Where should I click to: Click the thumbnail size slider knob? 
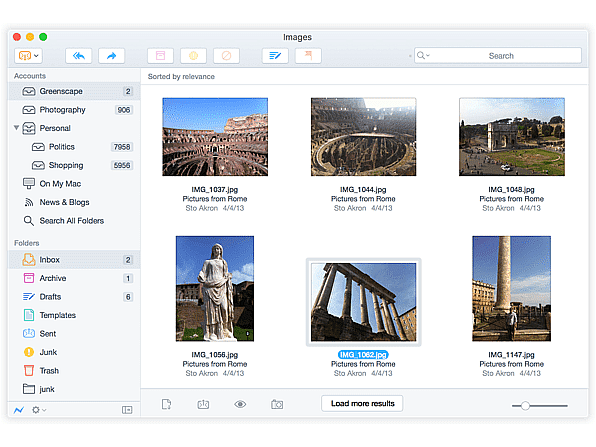click(525, 406)
